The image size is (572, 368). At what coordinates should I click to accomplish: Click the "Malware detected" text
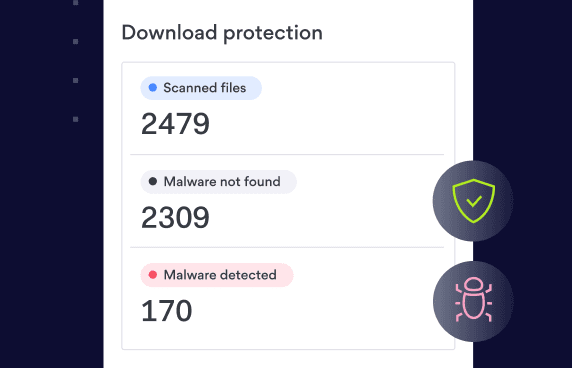(220, 275)
